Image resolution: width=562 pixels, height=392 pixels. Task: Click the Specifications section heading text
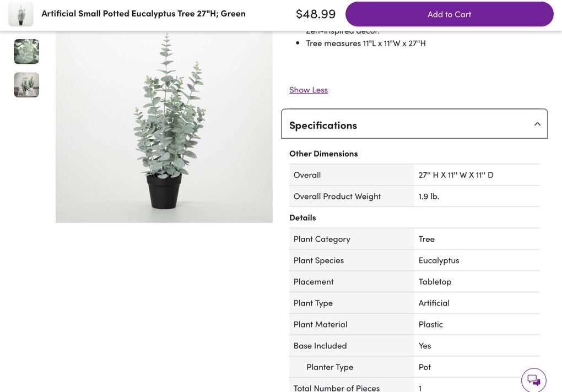click(323, 125)
